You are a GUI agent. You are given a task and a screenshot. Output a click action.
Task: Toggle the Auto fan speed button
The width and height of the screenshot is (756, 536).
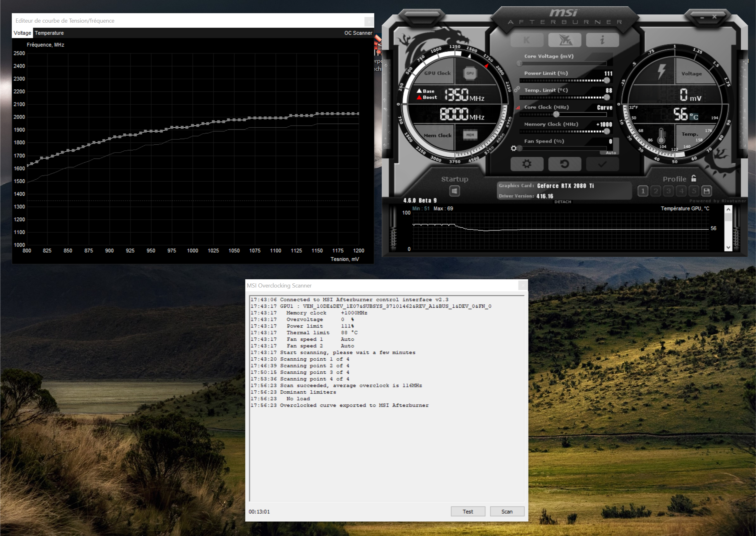click(610, 153)
